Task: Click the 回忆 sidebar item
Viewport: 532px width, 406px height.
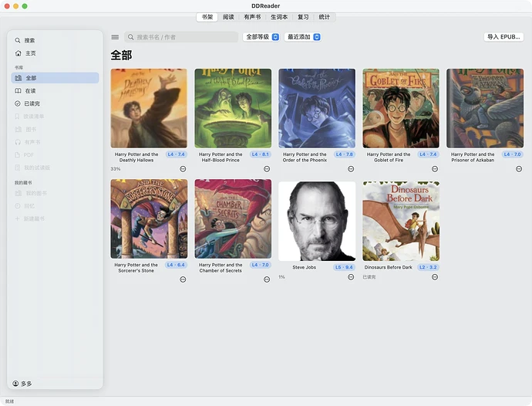Action: point(55,206)
